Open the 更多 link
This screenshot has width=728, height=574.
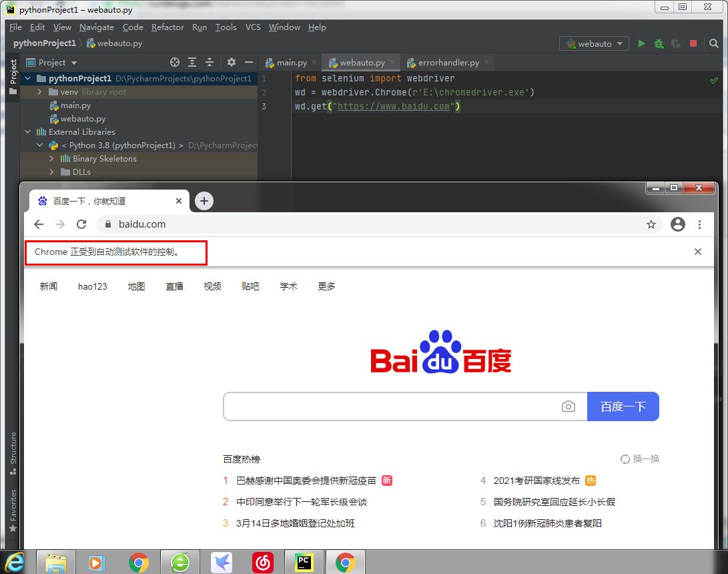click(x=326, y=286)
